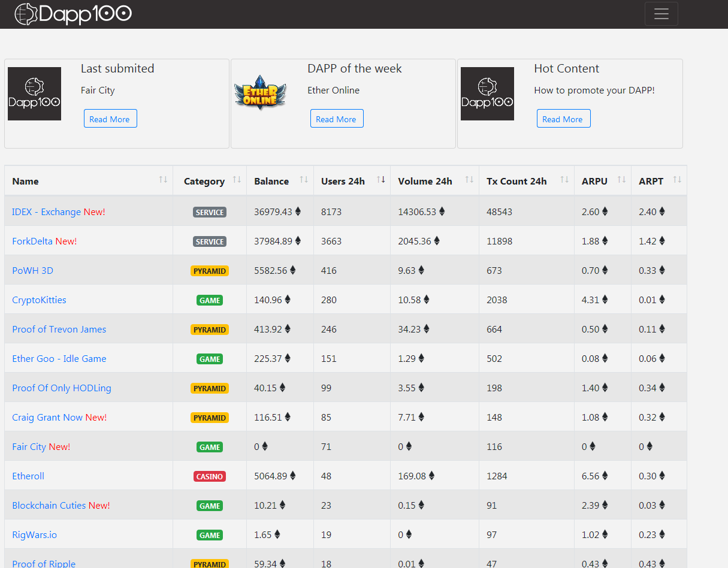
Task: Sort table by ARPU column arrows
Action: coord(621,180)
